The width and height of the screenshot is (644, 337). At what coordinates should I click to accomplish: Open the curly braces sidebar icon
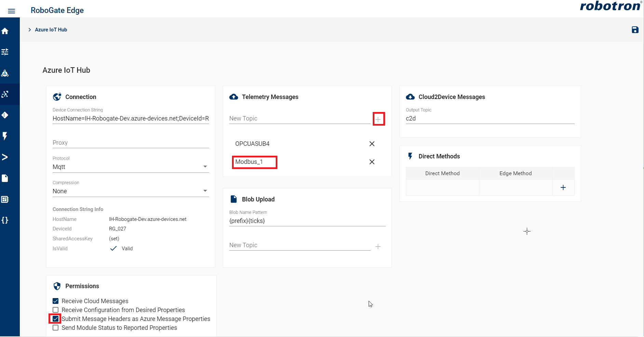click(5, 220)
